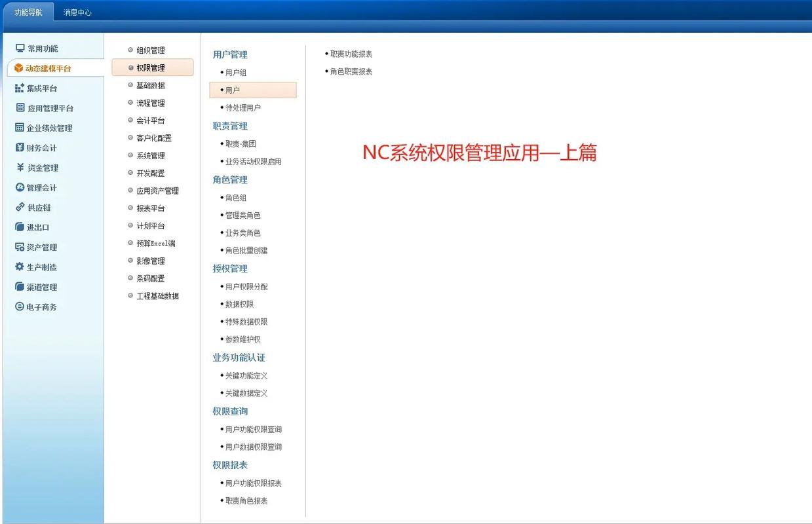
Task: Click the orange cube icon beside 动态建模平台
Action: click(x=19, y=68)
